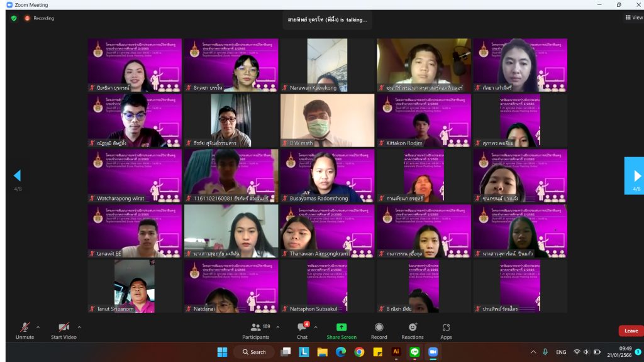Open the Chat panel

[x=302, y=331]
